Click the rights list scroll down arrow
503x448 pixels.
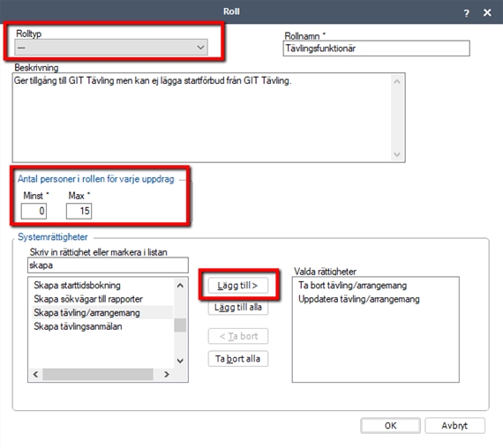tap(180, 361)
